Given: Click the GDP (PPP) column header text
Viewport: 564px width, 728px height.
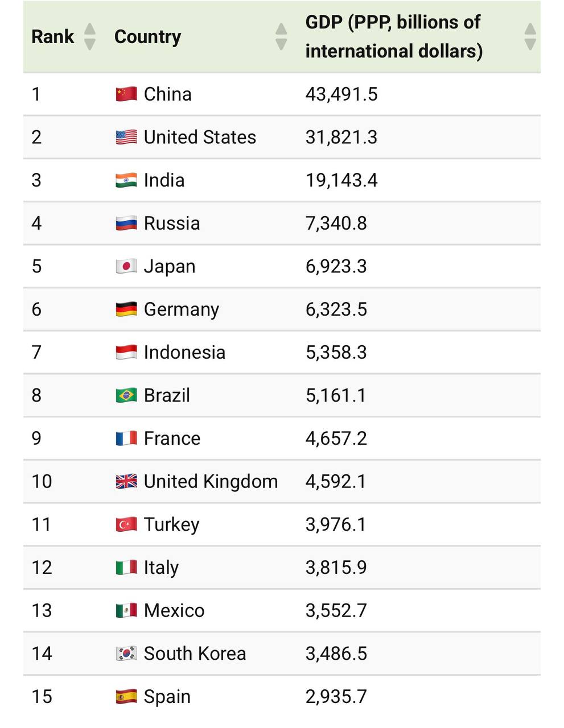Looking at the screenshot, I should click(394, 36).
